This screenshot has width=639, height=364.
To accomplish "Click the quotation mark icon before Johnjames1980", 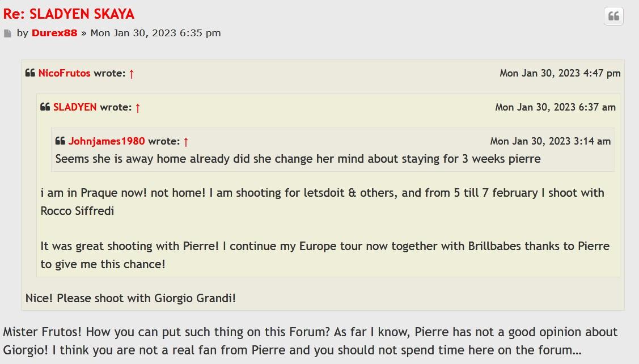I will pyautogui.click(x=60, y=141).
